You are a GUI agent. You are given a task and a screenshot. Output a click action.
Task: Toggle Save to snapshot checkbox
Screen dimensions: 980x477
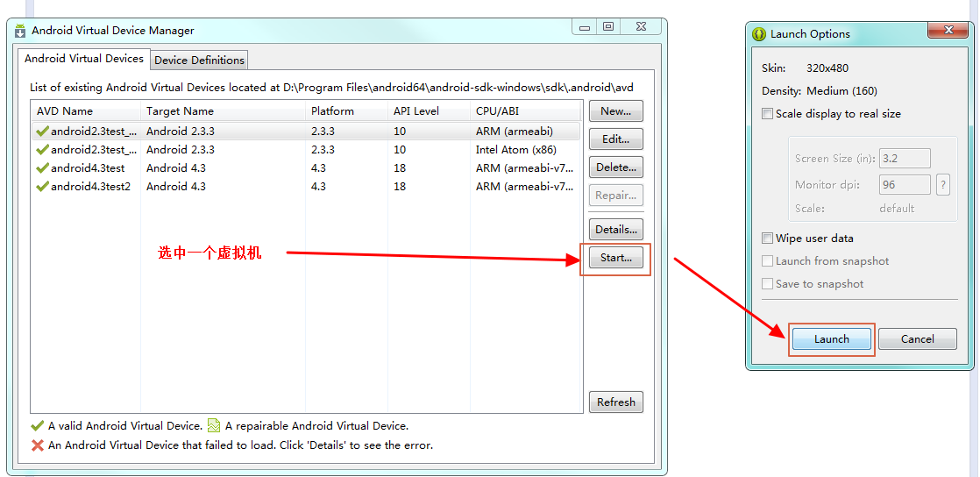tap(768, 284)
